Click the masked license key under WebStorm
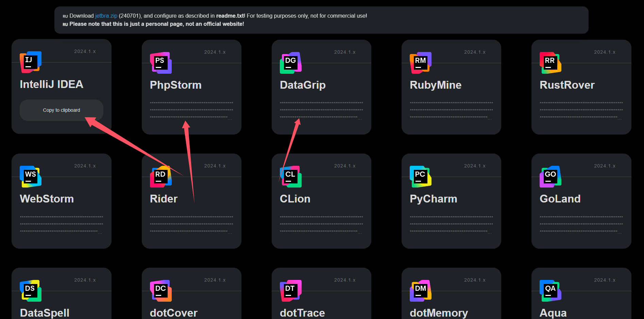The height and width of the screenshot is (319, 644). click(62, 225)
